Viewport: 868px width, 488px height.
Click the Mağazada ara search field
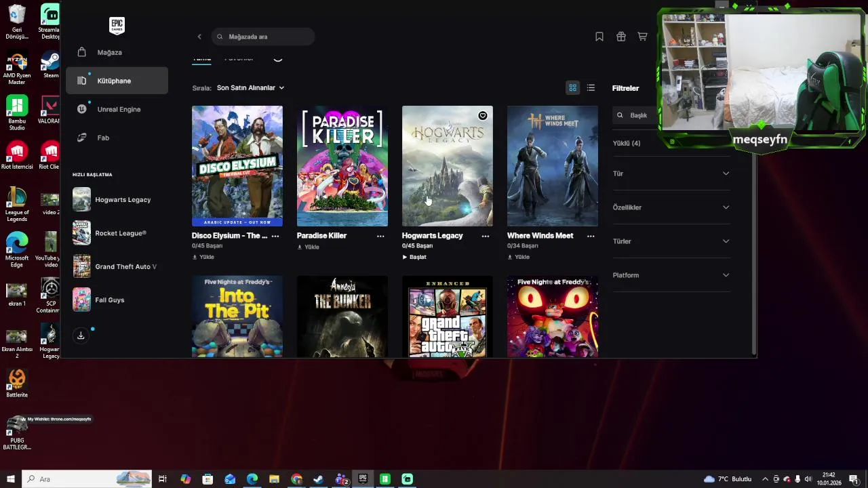click(263, 37)
